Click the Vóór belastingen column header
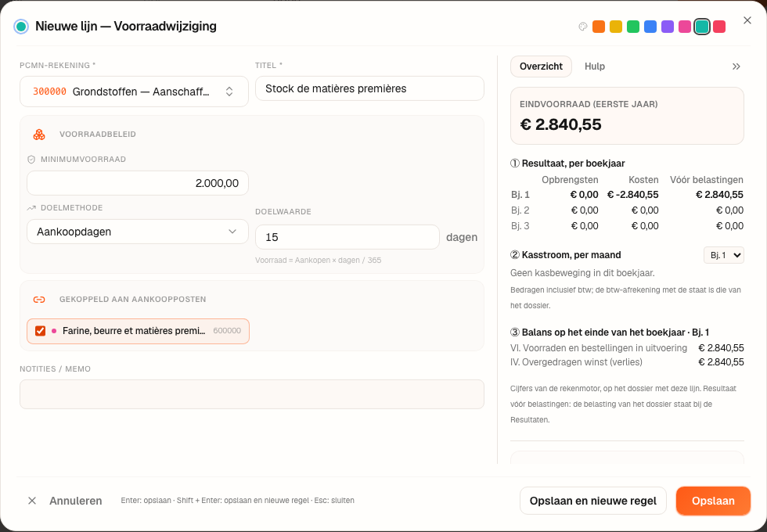This screenshot has width=767, height=532. pyautogui.click(x=706, y=180)
